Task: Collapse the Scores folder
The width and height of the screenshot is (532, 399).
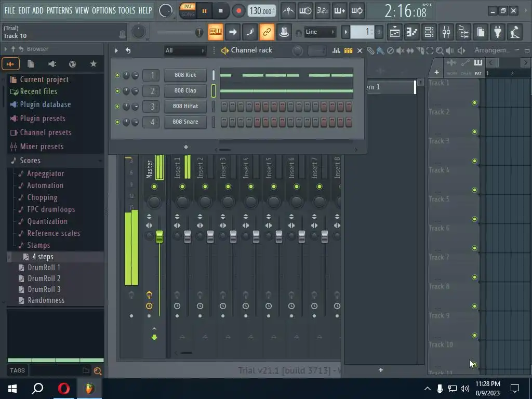Action: 30,161
